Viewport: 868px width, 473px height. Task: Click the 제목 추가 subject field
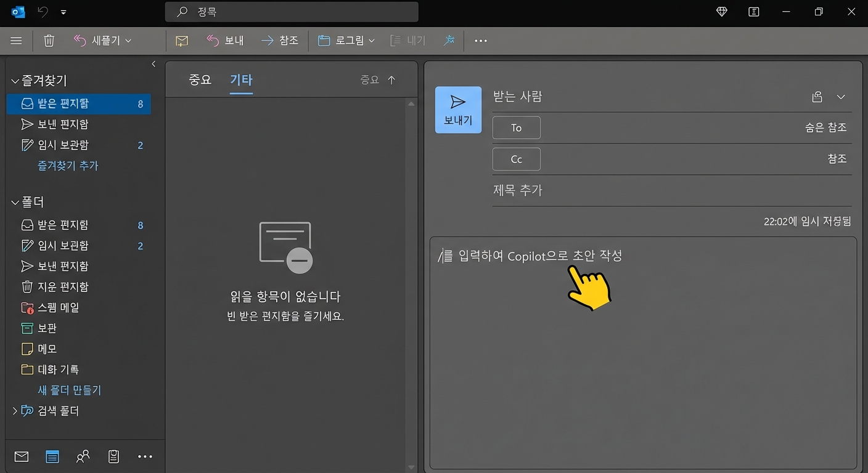(x=672, y=190)
